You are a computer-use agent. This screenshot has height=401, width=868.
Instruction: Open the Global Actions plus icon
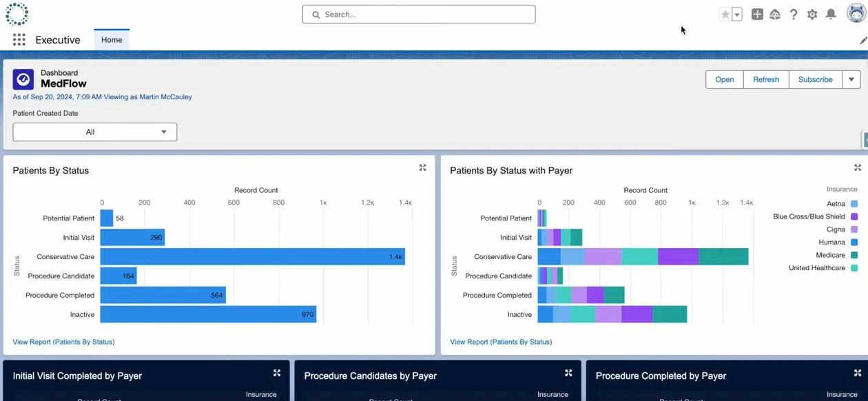click(757, 14)
